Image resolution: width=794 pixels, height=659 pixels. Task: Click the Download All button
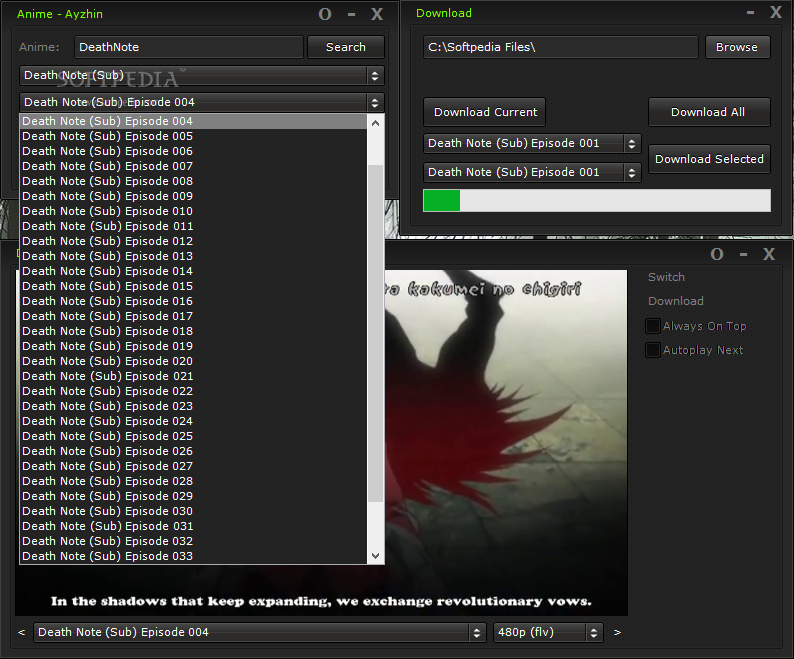pyautogui.click(x=709, y=112)
